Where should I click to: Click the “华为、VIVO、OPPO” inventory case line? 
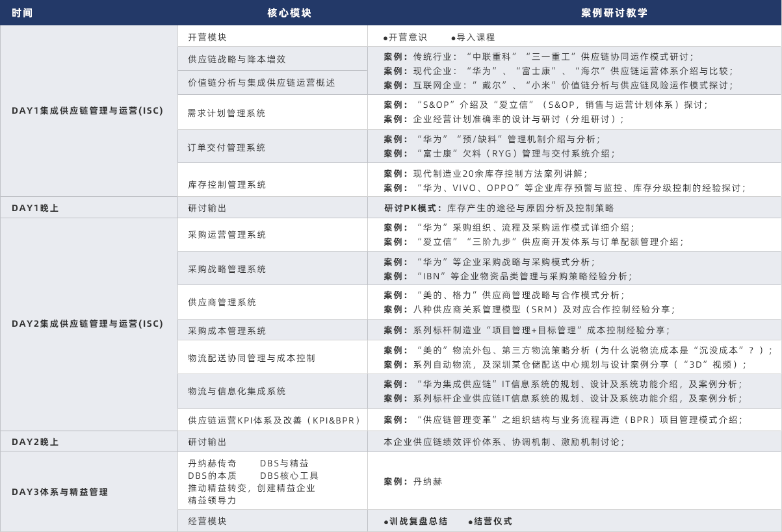pos(564,188)
